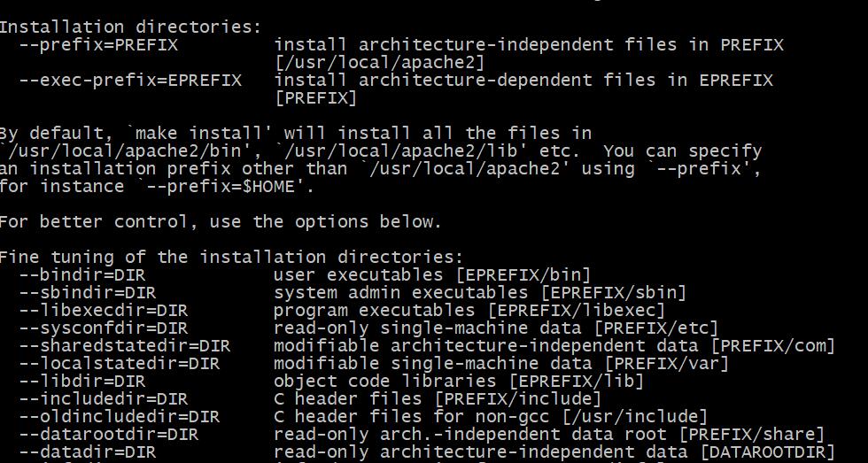The width and height of the screenshot is (868, 463).
Task: Click the --prefix=PREFIX option text
Action: coord(99,45)
